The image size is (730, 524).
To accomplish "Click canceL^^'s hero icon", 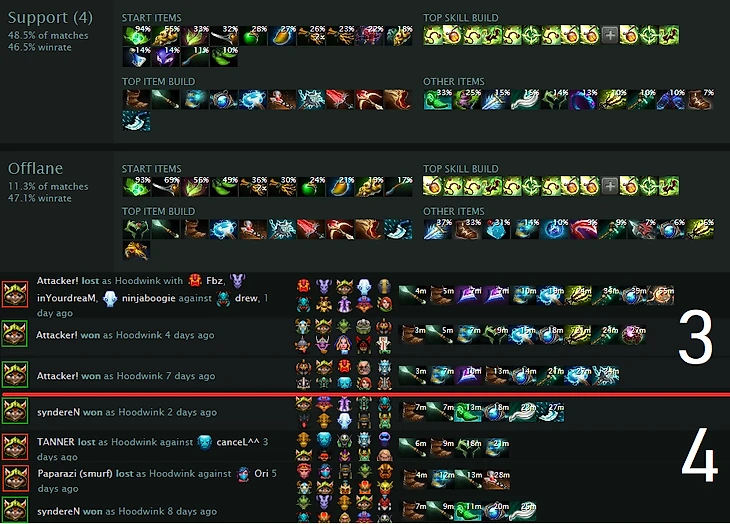I will pyautogui.click(x=204, y=442).
